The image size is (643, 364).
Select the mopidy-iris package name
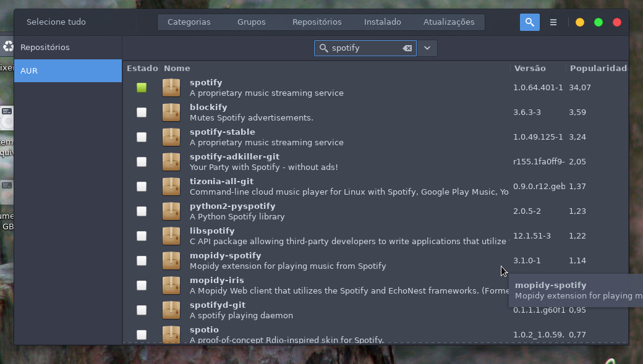(216, 281)
